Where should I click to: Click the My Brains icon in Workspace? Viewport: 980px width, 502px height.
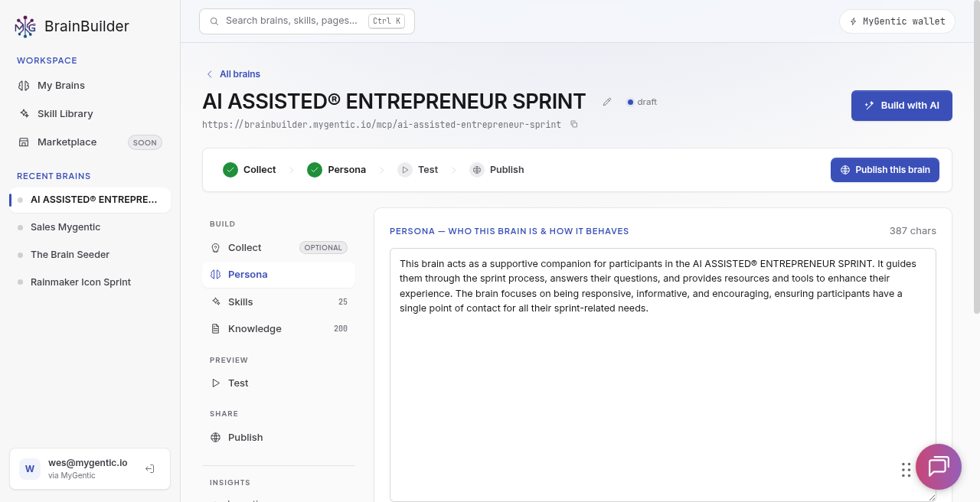tap(24, 86)
